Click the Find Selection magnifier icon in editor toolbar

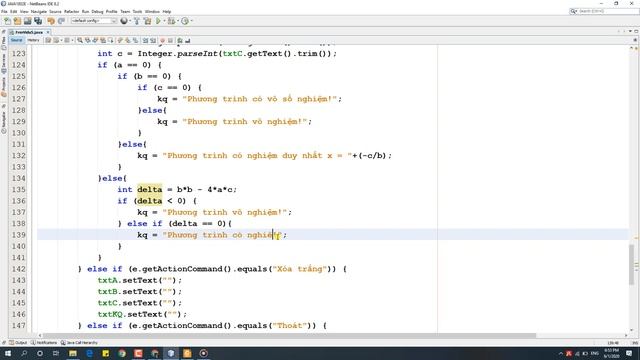point(80,40)
